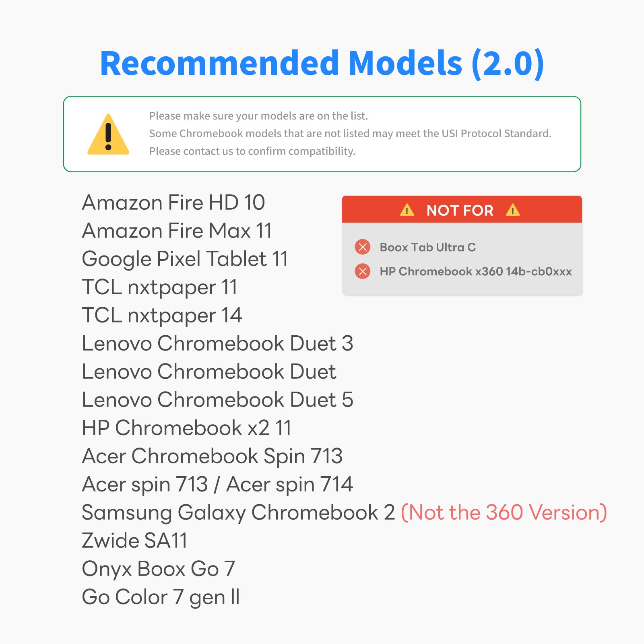Viewport: 644px width, 644px height.
Task: Select Acer Chromebook Spin 713 model
Action: pos(212,456)
